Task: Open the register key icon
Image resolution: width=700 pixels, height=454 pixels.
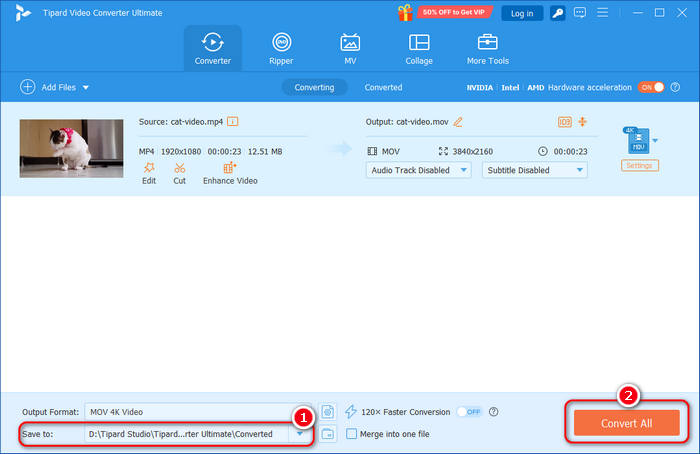Action: [x=557, y=13]
